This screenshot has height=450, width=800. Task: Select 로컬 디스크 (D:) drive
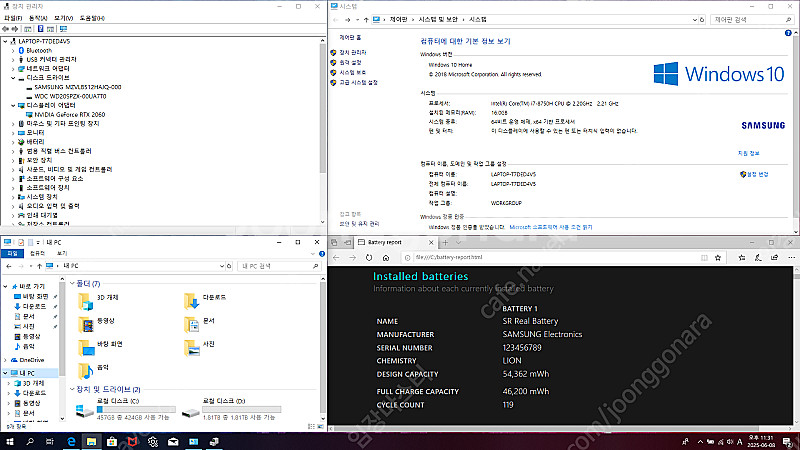[232, 409]
